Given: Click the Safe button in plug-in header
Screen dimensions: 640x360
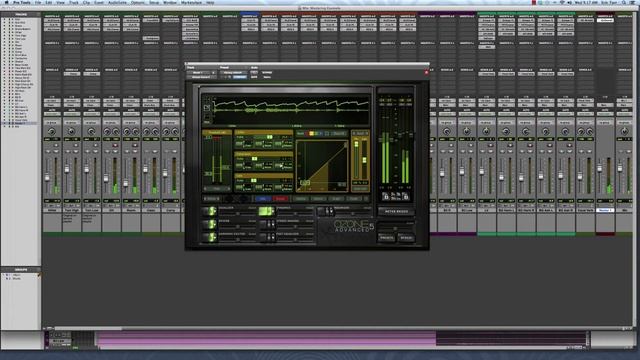Looking at the screenshot, I should 253,77.
